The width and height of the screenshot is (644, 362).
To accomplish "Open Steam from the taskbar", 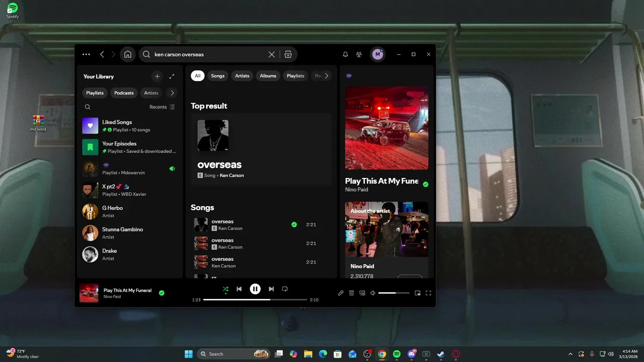I will (441, 354).
